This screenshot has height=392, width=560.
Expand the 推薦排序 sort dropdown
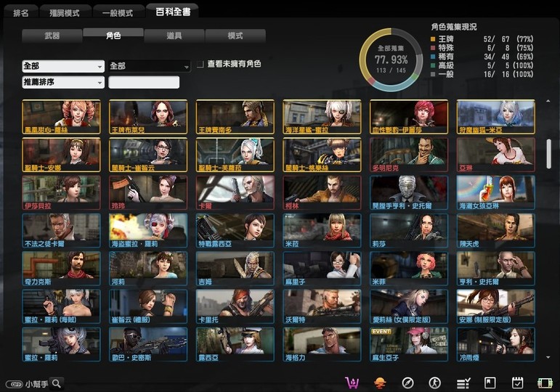point(63,83)
